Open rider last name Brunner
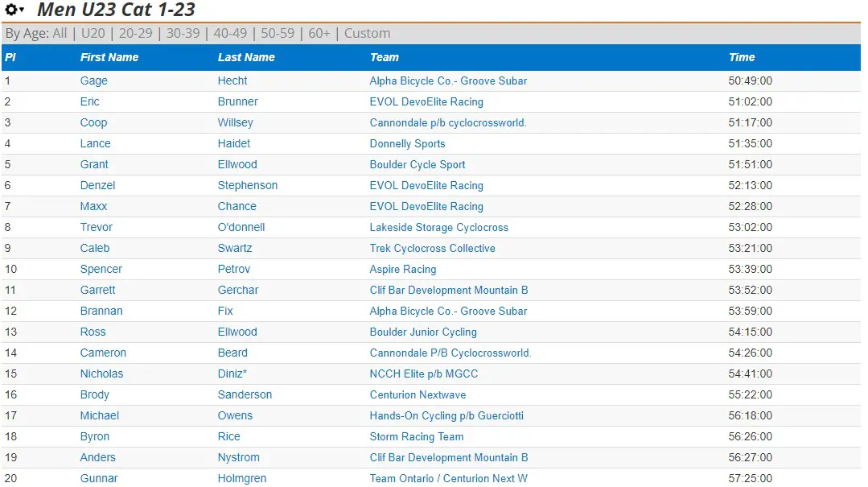868x487 pixels. coord(238,102)
